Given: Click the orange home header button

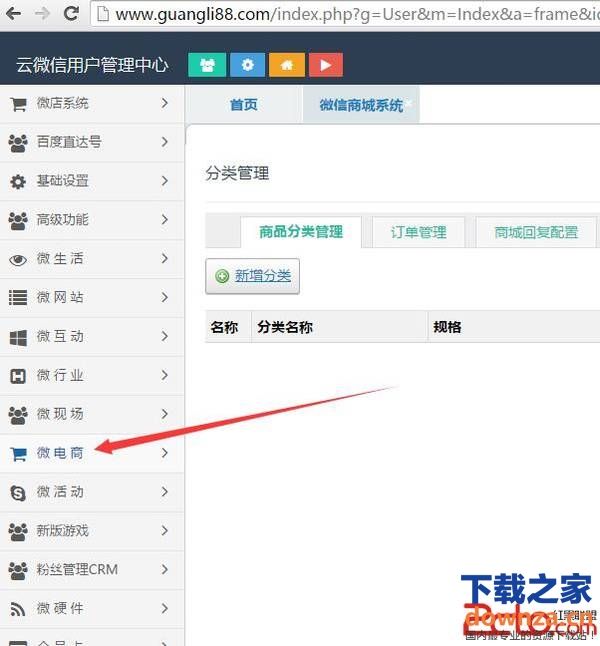Looking at the screenshot, I should pos(287,65).
